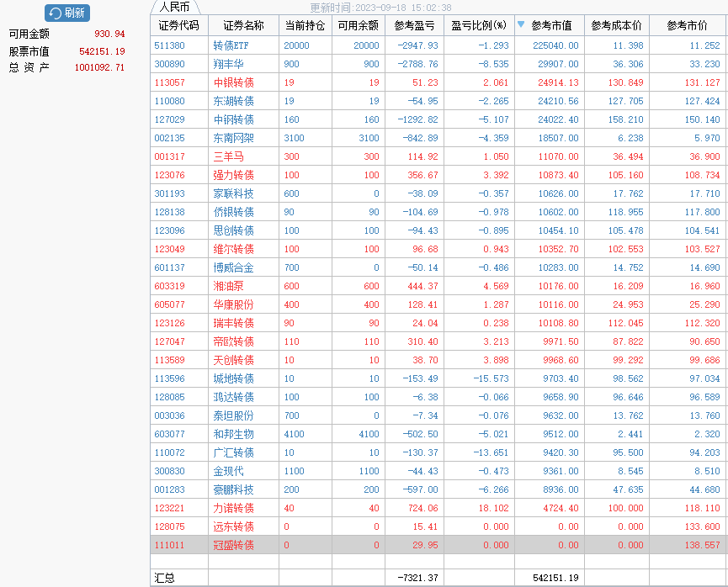
Task: Select the 帝欧转债 holding
Action: pyautogui.click(x=233, y=341)
